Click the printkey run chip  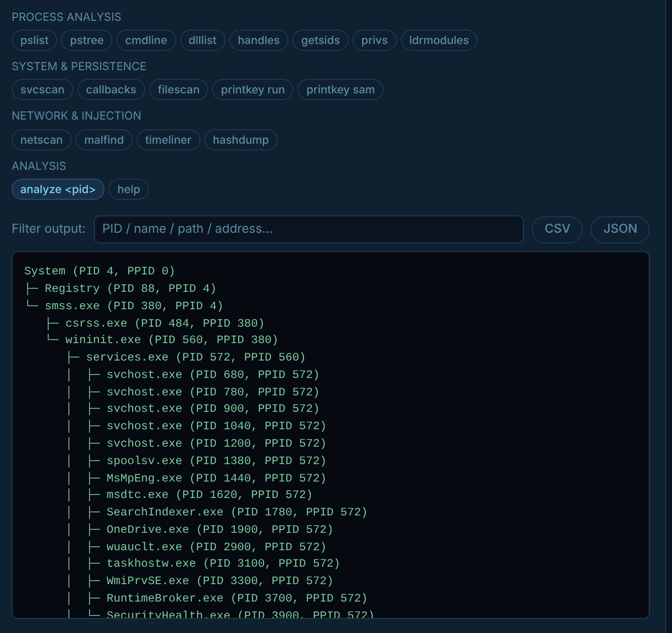(253, 90)
